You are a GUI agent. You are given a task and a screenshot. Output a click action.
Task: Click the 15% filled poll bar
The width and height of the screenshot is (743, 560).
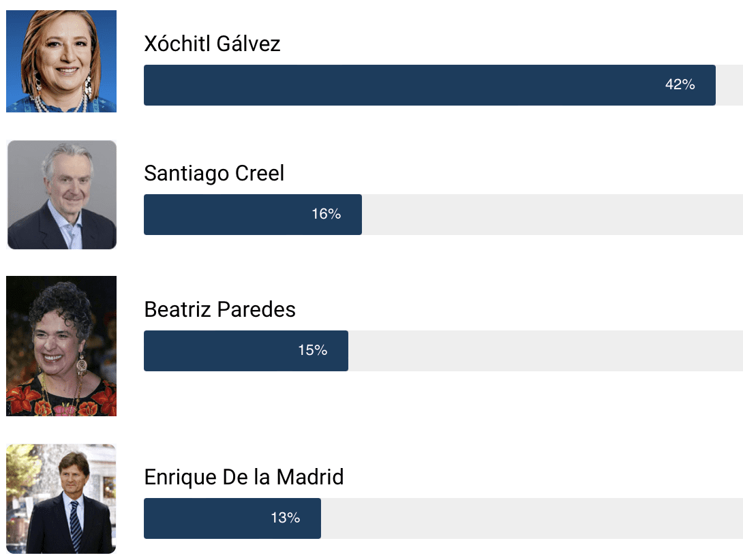click(x=246, y=351)
